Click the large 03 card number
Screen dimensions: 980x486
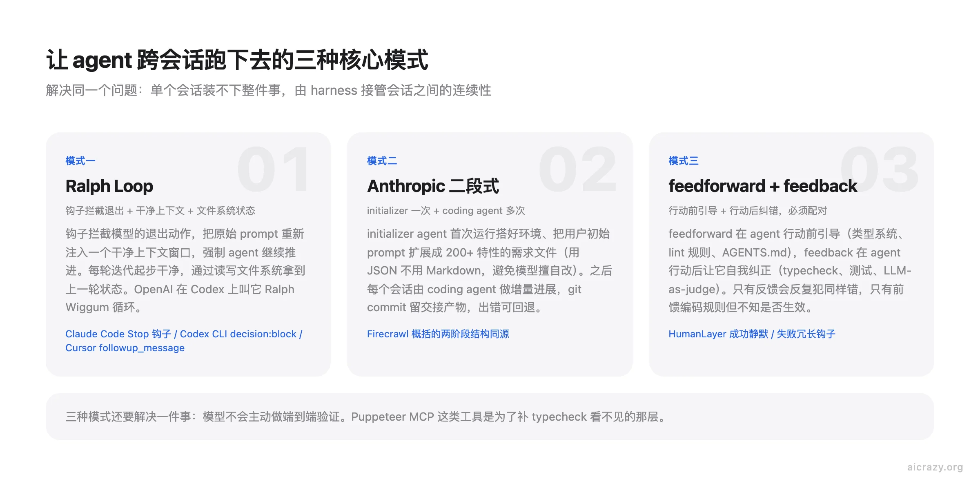click(x=879, y=169)
